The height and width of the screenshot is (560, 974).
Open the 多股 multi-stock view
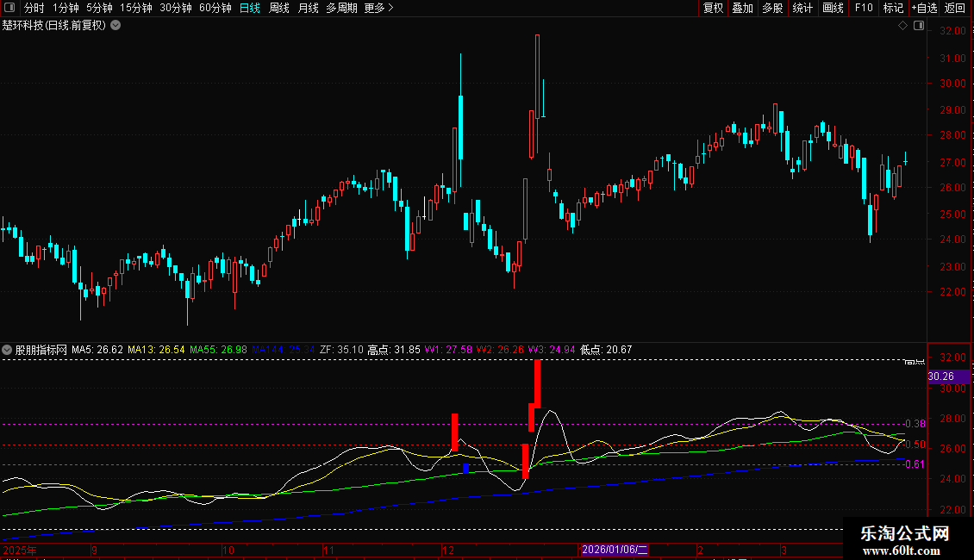click(772, 8)
